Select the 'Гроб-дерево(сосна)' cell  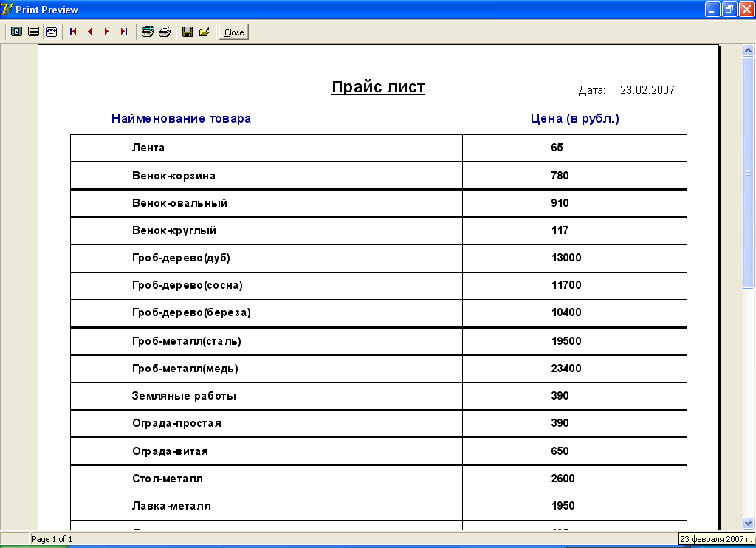pos(187,286)
